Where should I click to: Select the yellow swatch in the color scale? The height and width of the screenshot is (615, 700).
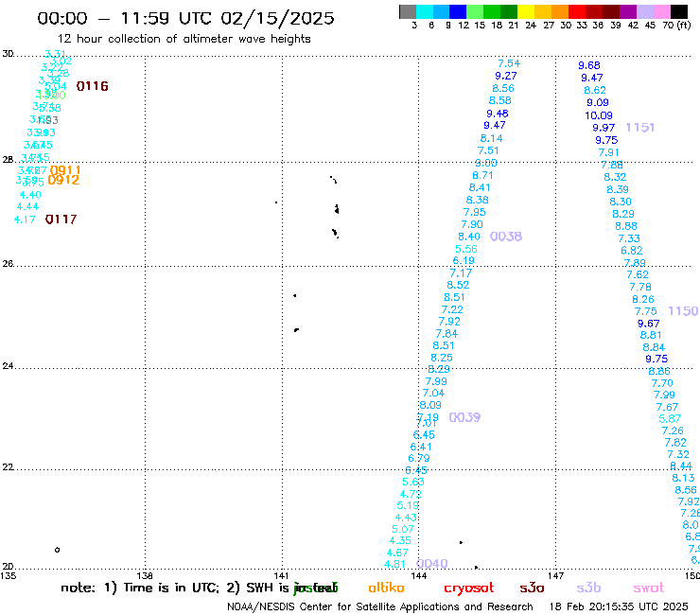tap(526, 11)
